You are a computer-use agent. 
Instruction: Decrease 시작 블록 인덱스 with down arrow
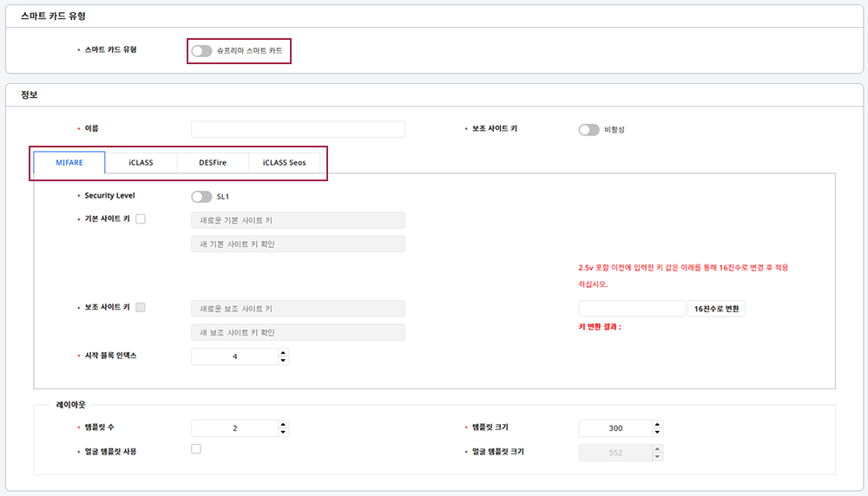[283, 361]
